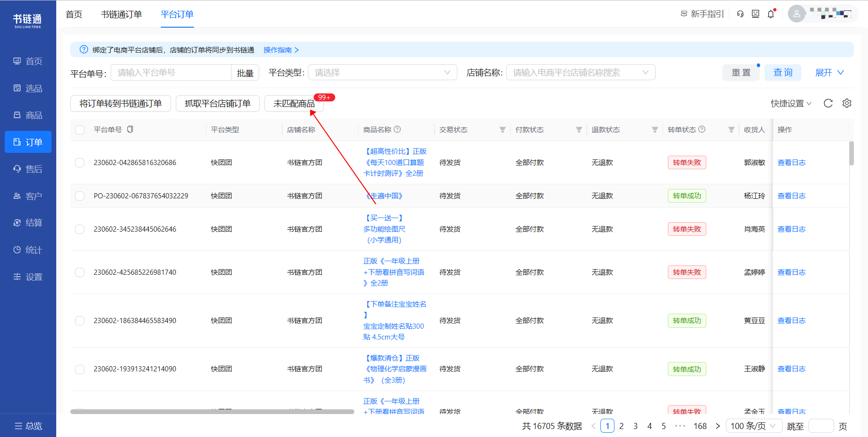Go to the next page arrow
Viewport: 868px width, 437px height.
[718, 426]
